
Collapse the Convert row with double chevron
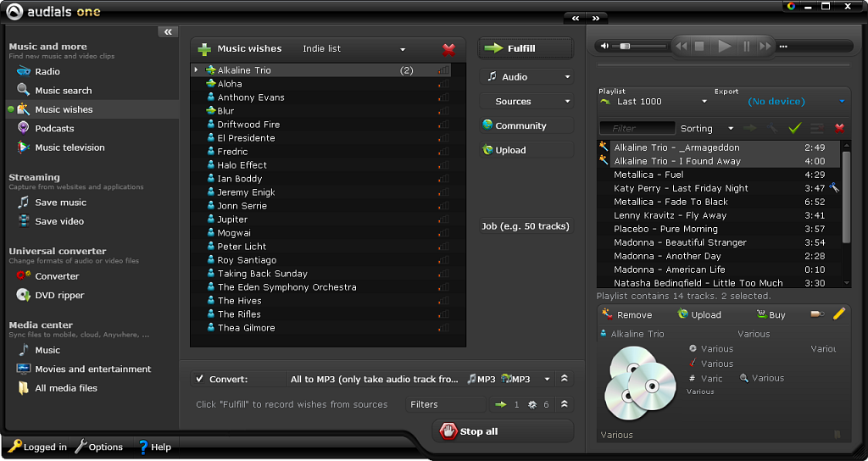564,379
